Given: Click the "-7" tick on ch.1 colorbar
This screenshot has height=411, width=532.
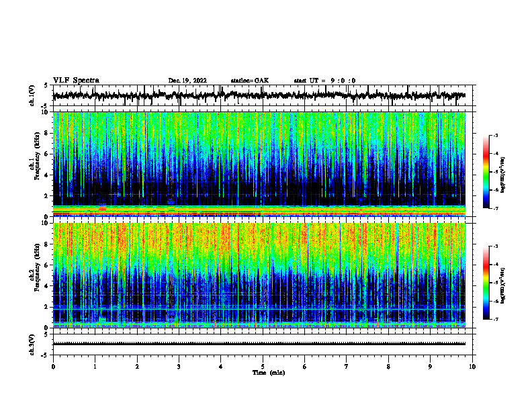Looking at the screenshot, I should (x=496, y=208).
